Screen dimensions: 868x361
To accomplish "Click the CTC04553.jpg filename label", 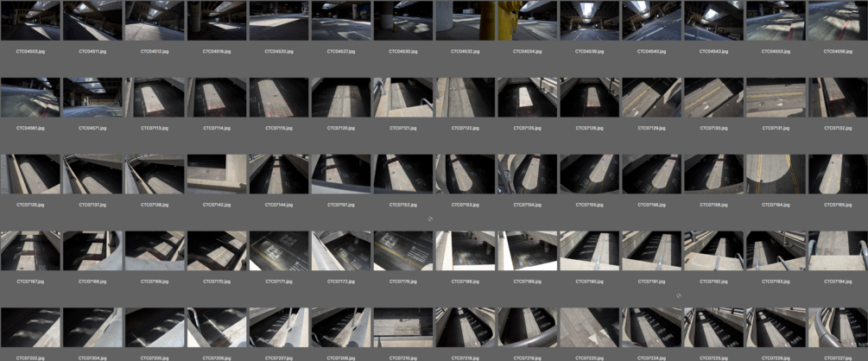I will pos(776,51).
